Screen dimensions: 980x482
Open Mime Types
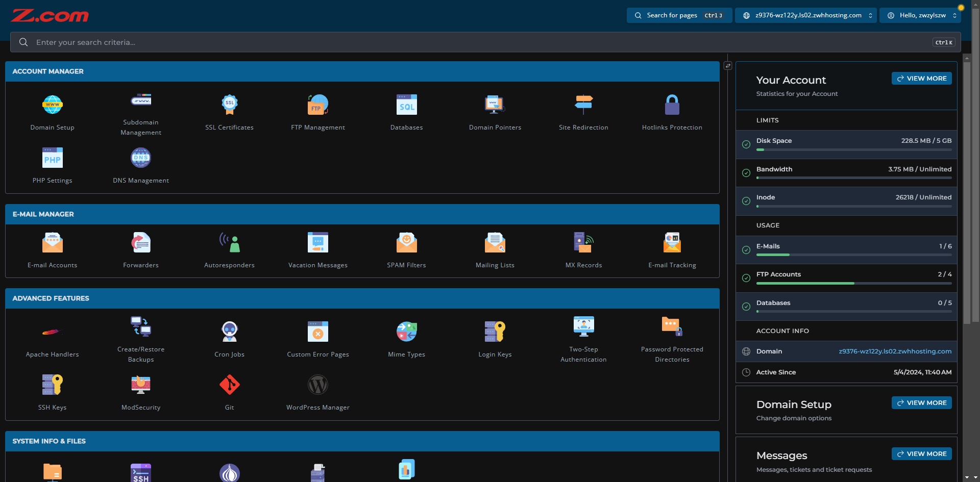coord(407,339)
